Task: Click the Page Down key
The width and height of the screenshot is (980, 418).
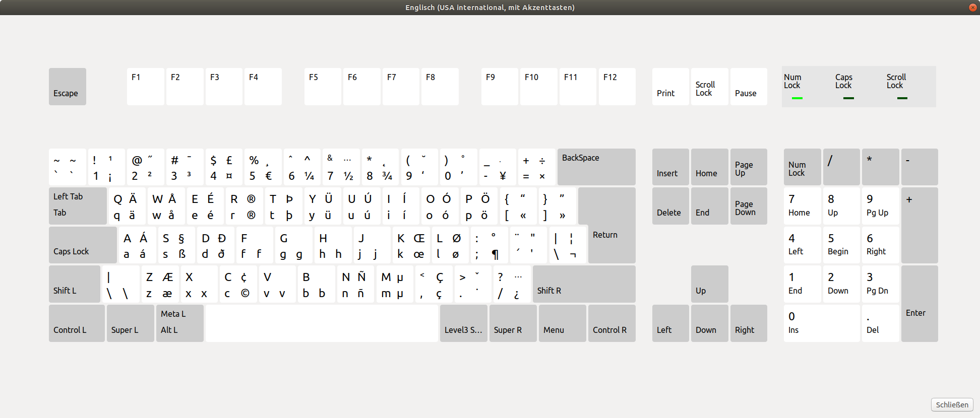Action: (749, 206)
